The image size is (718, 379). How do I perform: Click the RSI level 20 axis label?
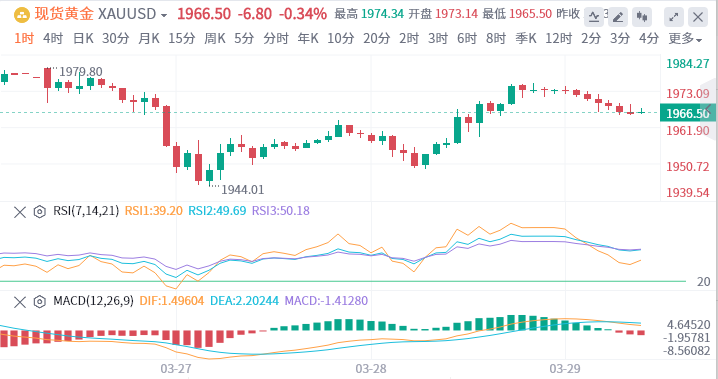click(x=703, y=282)
